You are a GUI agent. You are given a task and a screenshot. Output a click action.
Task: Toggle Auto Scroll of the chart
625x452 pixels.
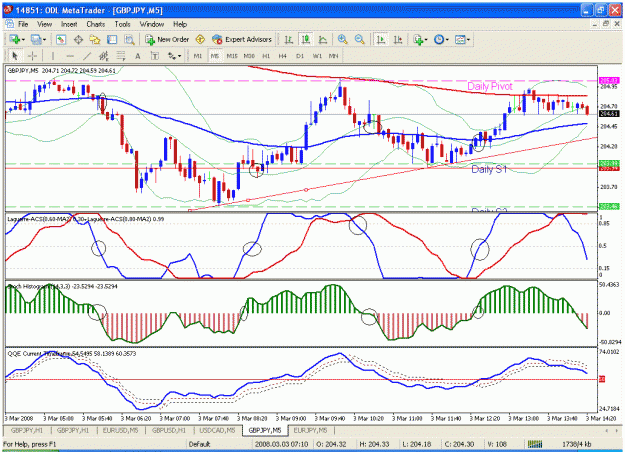pyautogui.click(x=381, y=39)
